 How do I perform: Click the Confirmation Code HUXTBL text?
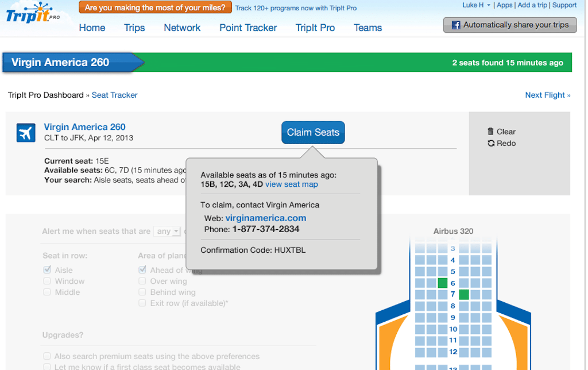[253, 250]
